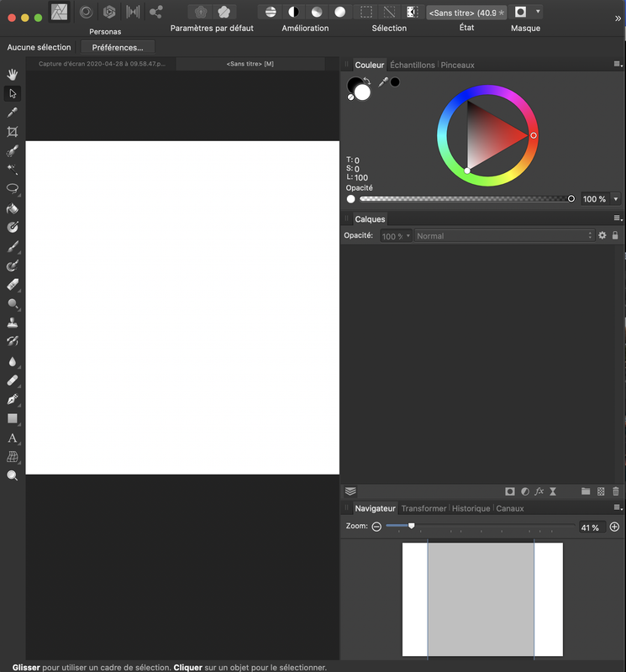Open colour opacity 100 % dropdown arrow
The height and width of the screenshot is (672, 626).
pyautogui.click(x=616, y=199)
